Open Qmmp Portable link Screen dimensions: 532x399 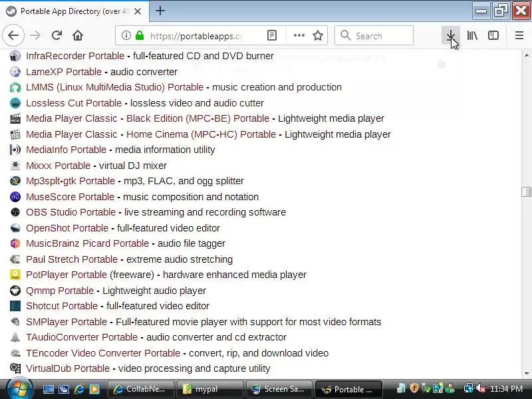click(60, 291)
